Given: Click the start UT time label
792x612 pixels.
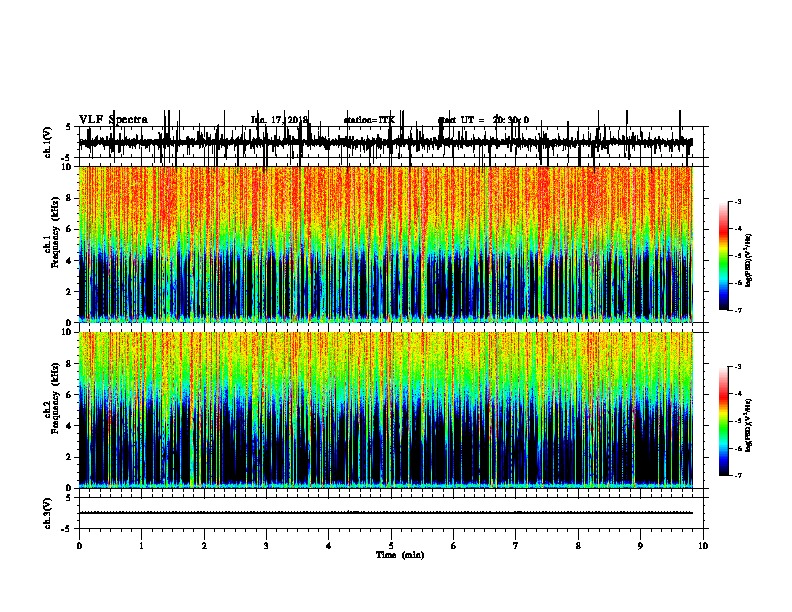Looking at the screenshot, I should point(483,120).
